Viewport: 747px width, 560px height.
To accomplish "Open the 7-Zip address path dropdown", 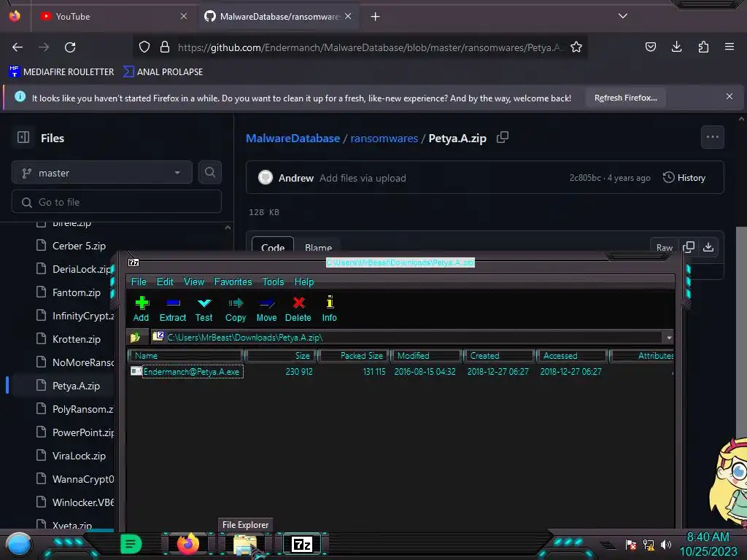I will 669,338.
